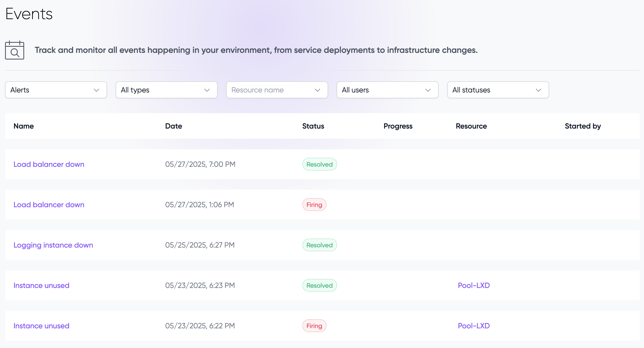Click the Resource column header

coord(471,126)
